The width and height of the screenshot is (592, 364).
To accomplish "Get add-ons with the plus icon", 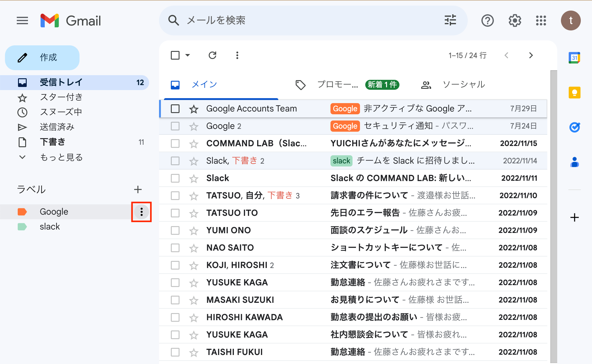I will click(575, 217).
